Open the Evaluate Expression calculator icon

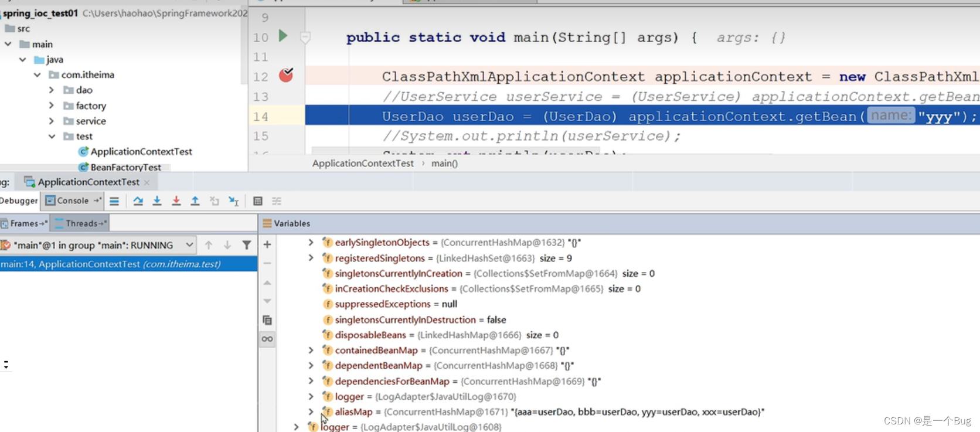(x=257, y=201)
